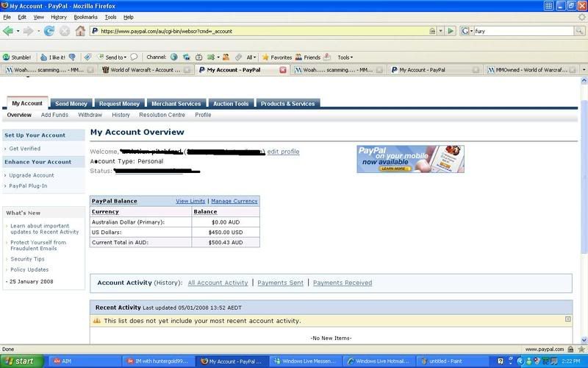This screenshot has width=588, height=368.
Task: Open the View menu
Action: (x=39, y=17)
